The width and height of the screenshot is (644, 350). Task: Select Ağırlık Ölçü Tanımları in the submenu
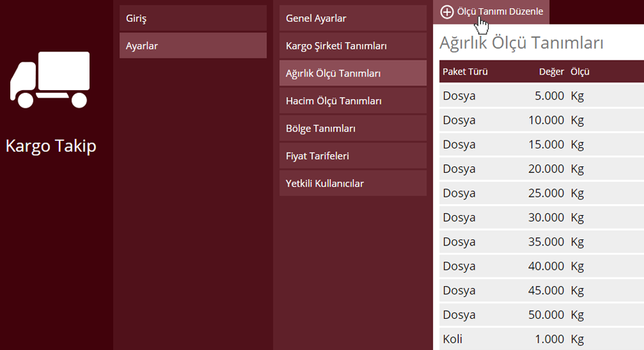[353, 73]
